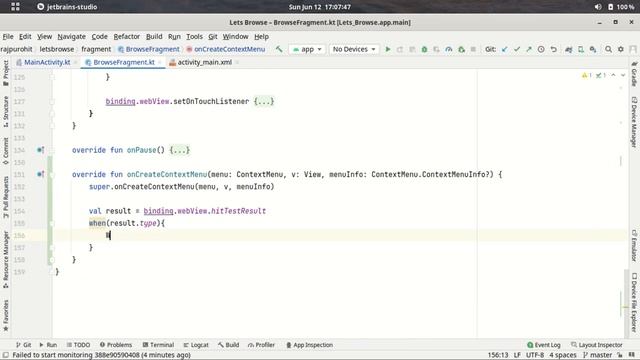Open the Event Log
This screenshot has height=360, width=640.
[x=544, y=345]
